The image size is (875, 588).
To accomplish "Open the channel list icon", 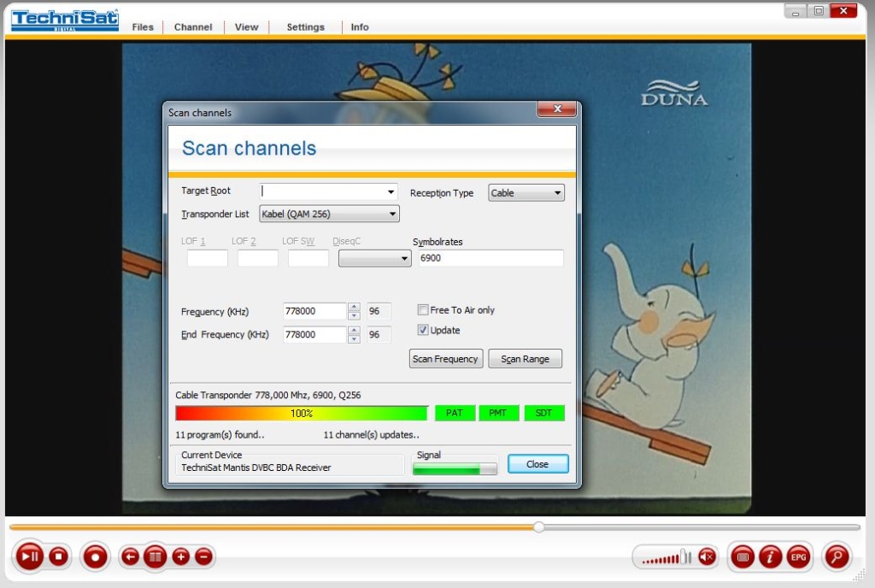I will click(x=156, y=556).
